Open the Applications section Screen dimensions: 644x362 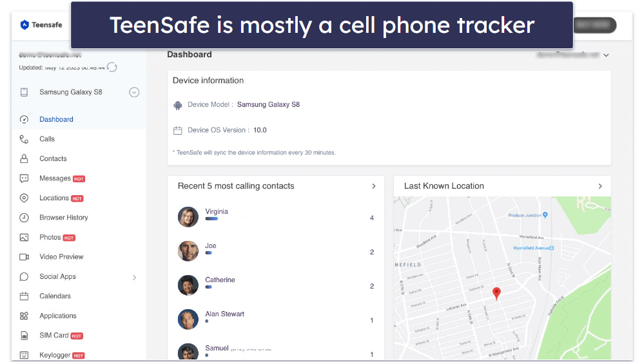(58, 316)
